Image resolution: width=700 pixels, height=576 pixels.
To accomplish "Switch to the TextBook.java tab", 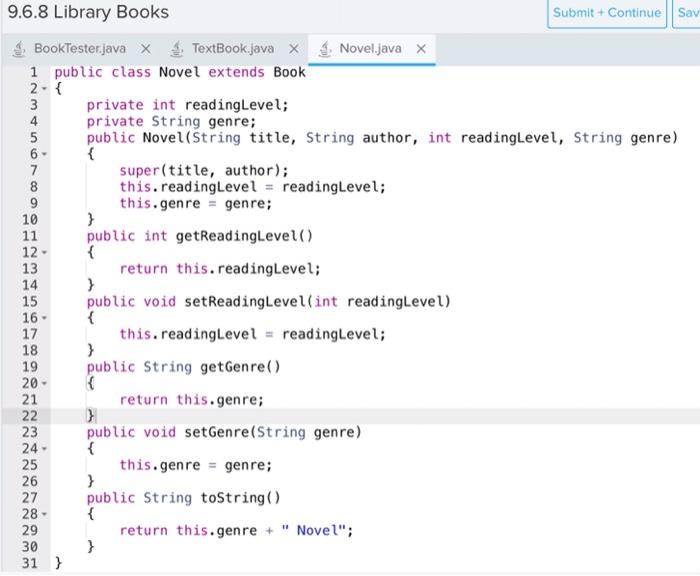I will pos(233,48).
